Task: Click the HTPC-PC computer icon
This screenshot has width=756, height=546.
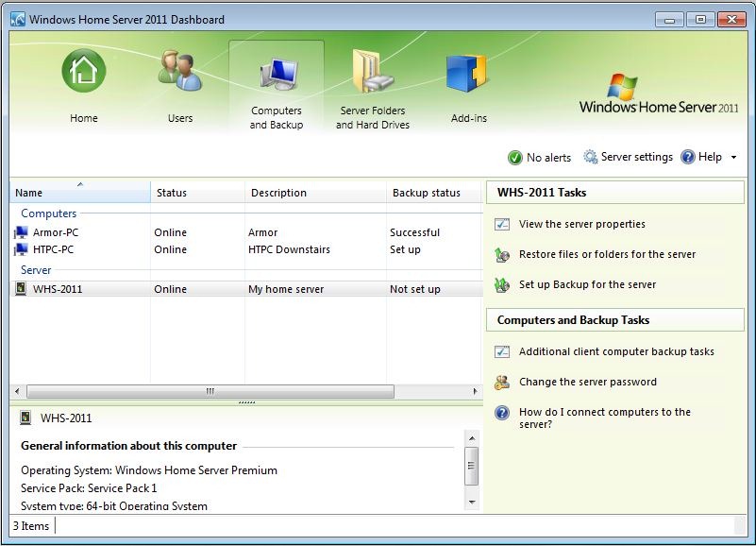Action: point(21,249)
